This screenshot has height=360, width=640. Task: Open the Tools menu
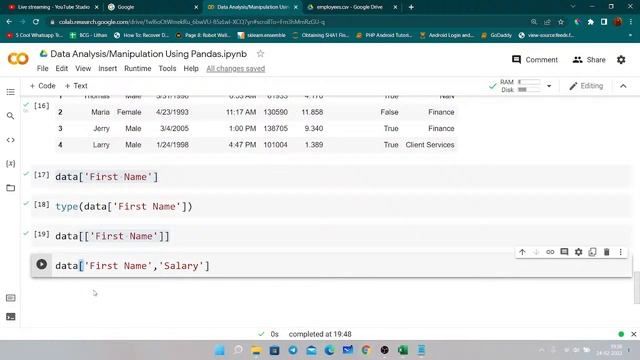tap(167, 69)
